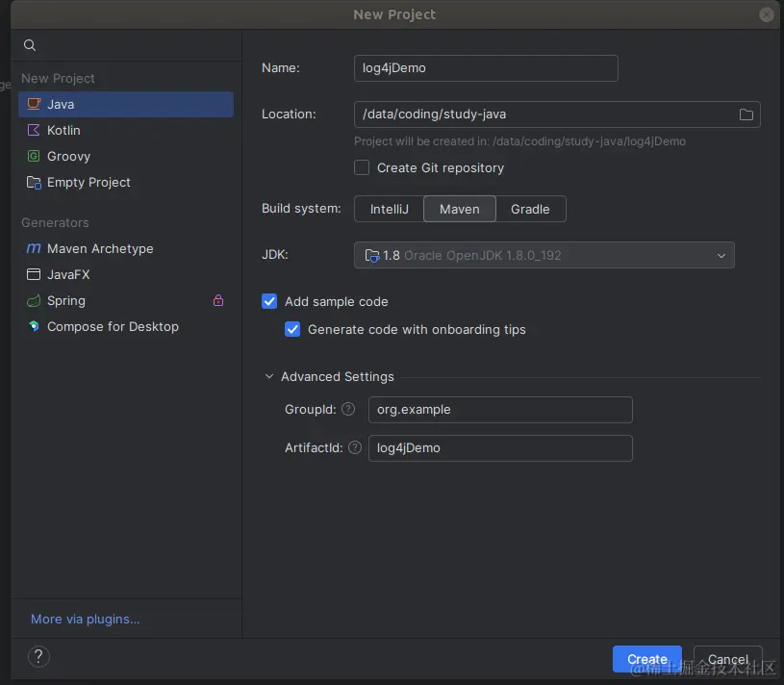Select IntelliJ build system
784x685 pixels.
tap(389, 209)
